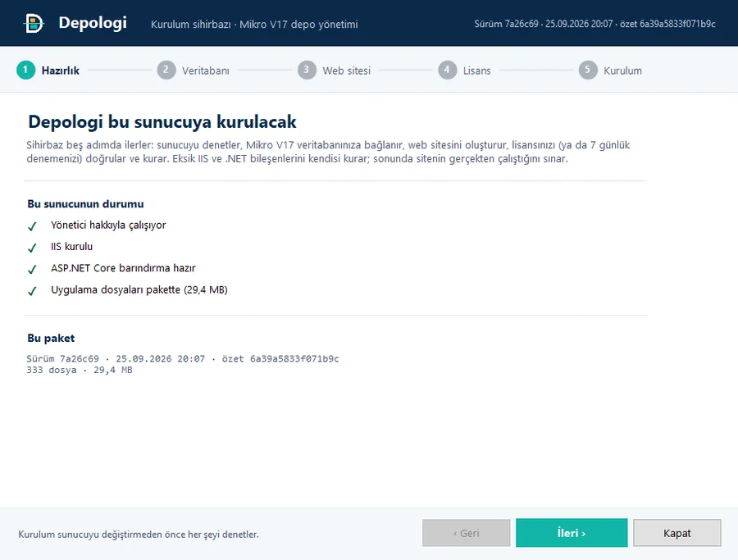
Task: Close the wizard with Kapat button
Action: pyautogui.click(x=676, y=533)
